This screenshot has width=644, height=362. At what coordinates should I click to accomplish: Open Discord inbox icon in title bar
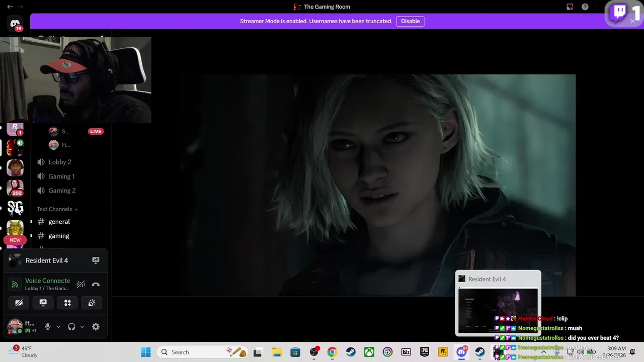pyautogui.click(x=570, y=7)
